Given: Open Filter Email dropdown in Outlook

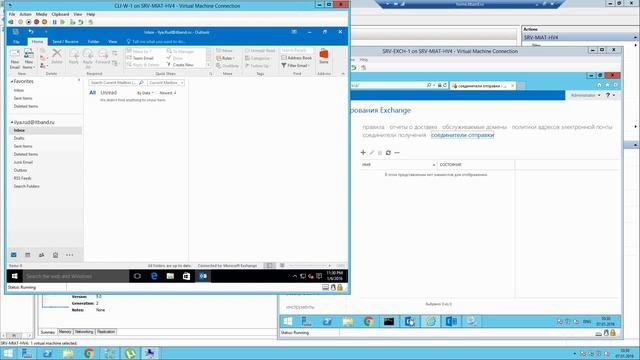Looking at the screenshot, I should [296, 65].
